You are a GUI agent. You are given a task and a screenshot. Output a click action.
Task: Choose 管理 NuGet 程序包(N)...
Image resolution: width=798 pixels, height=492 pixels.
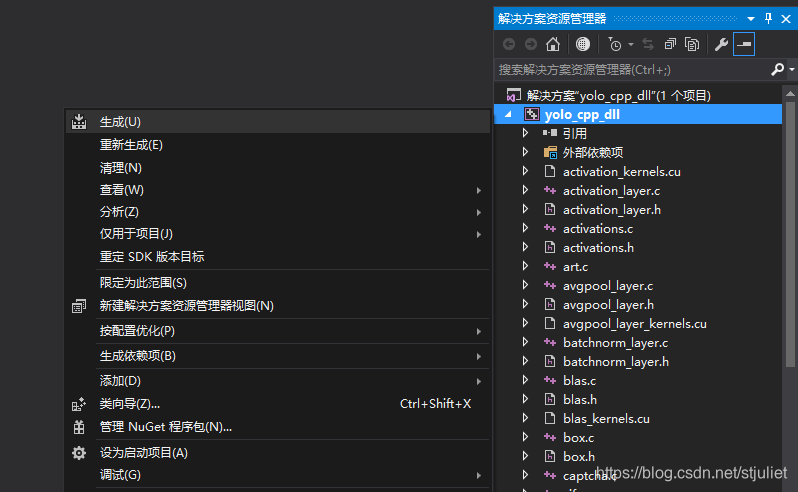coord(277,427)
